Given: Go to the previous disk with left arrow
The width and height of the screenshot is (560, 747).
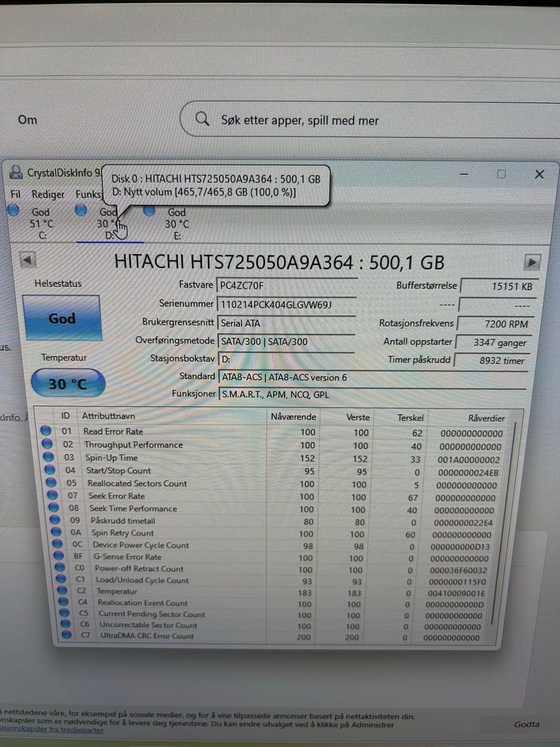Looking at the screenshot, I should tap(28, 260).
